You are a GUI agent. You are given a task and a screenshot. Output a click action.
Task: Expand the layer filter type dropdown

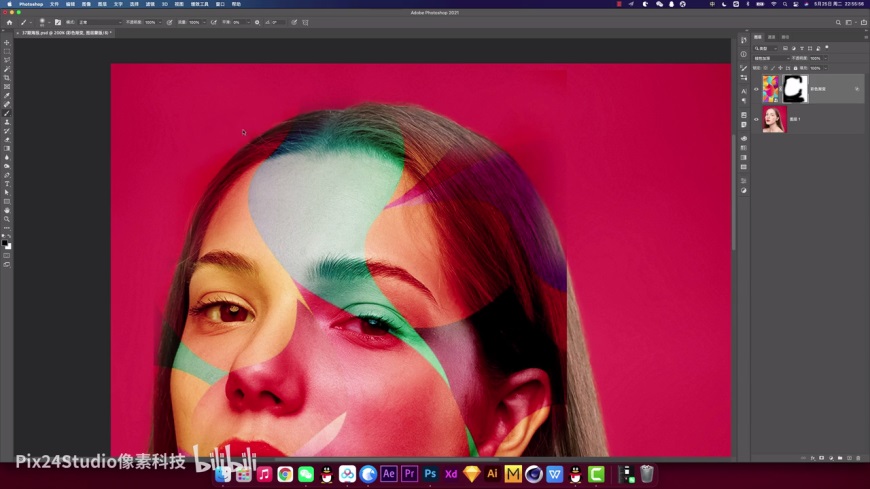click(x=767, y=48)
